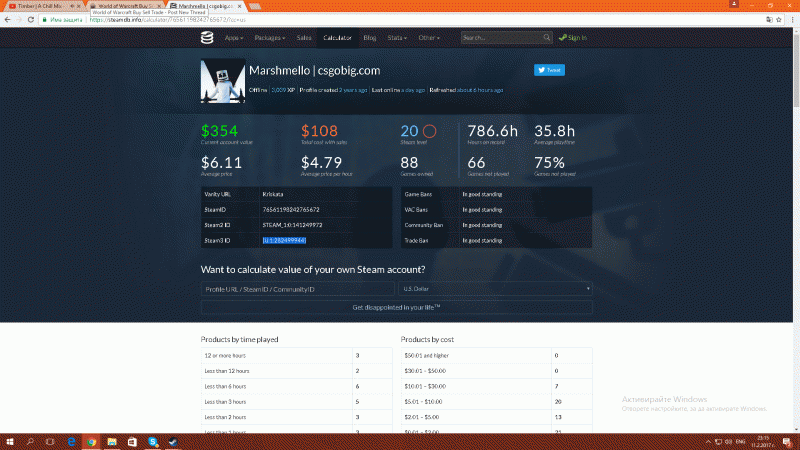Click the taskbar search magnifier icon

30,442
